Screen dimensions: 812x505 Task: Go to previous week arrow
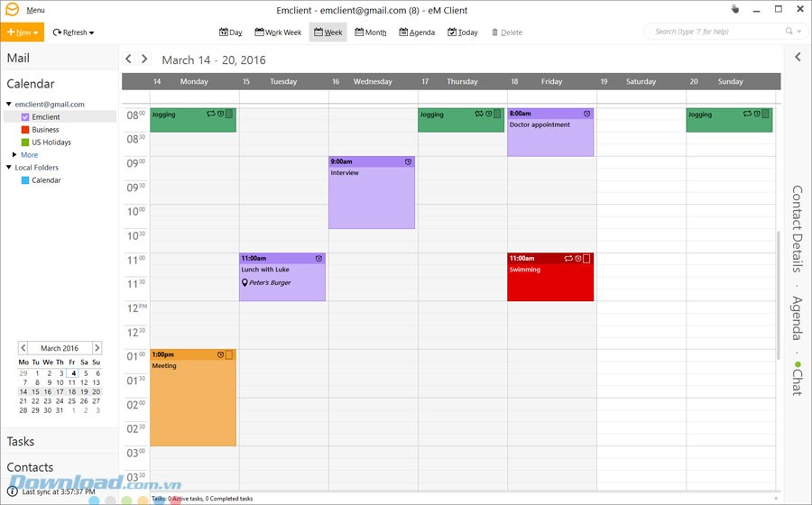coord(128,60)
